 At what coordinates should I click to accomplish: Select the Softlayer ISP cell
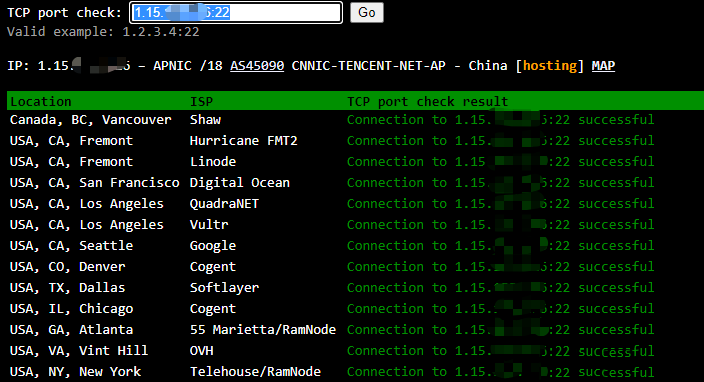point(224,288)
